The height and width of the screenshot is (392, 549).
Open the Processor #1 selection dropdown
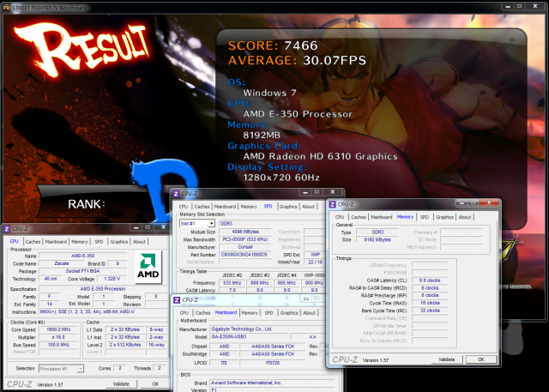[80, 369]
